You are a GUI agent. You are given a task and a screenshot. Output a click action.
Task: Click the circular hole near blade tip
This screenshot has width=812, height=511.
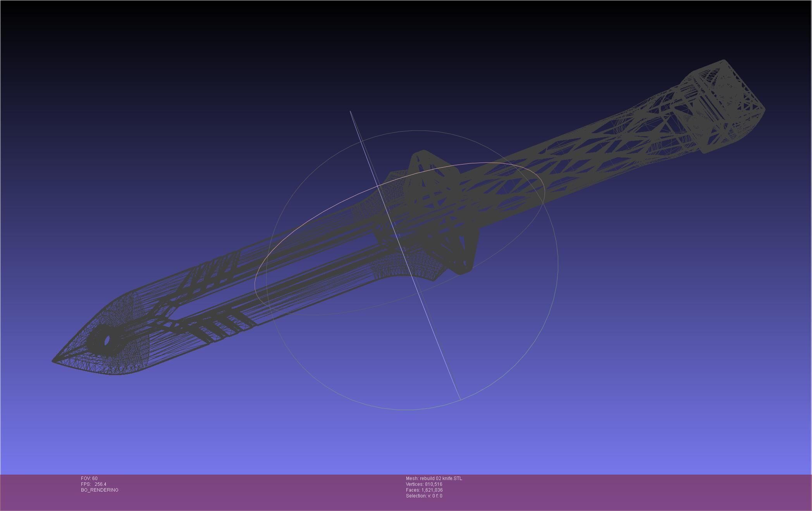click(x=107, y=341)
